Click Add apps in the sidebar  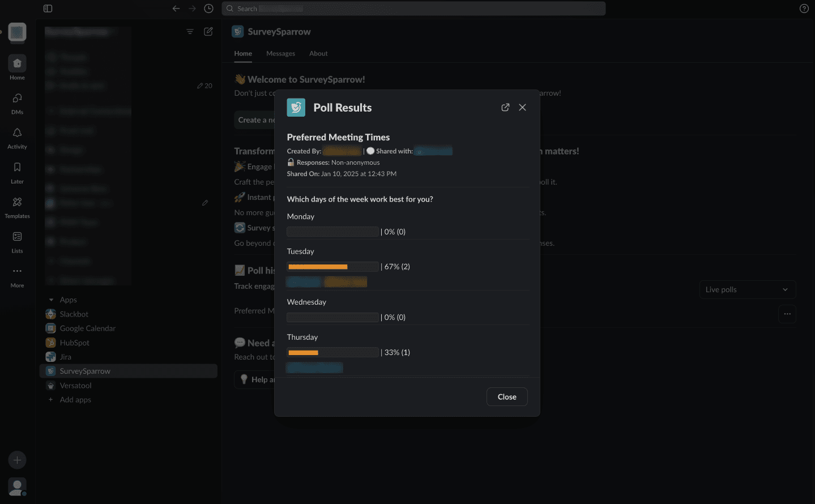pyautogui.click(x=75, y=400)
